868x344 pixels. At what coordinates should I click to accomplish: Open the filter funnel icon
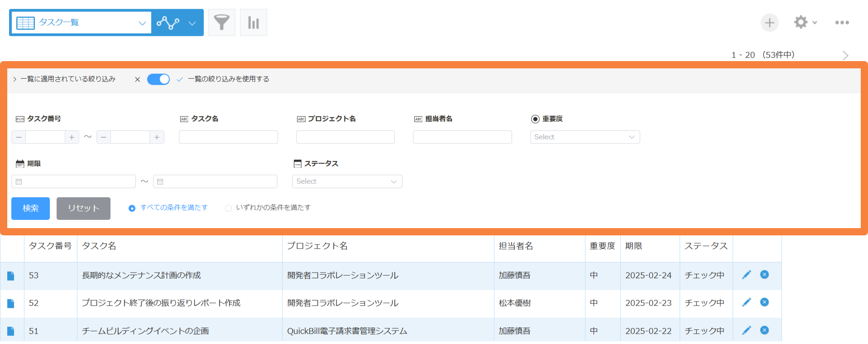click(x=221, y=23)
